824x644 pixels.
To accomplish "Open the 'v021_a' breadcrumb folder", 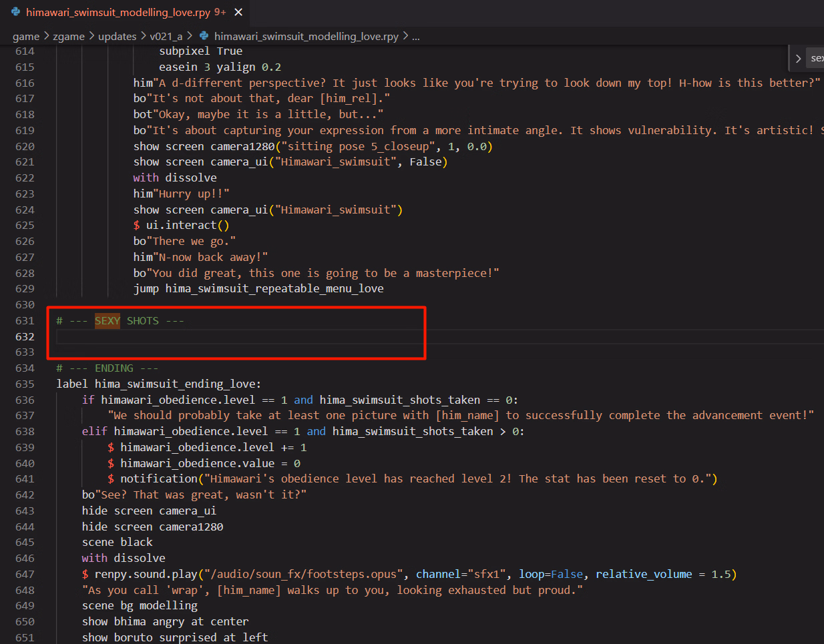I will 166,36.
